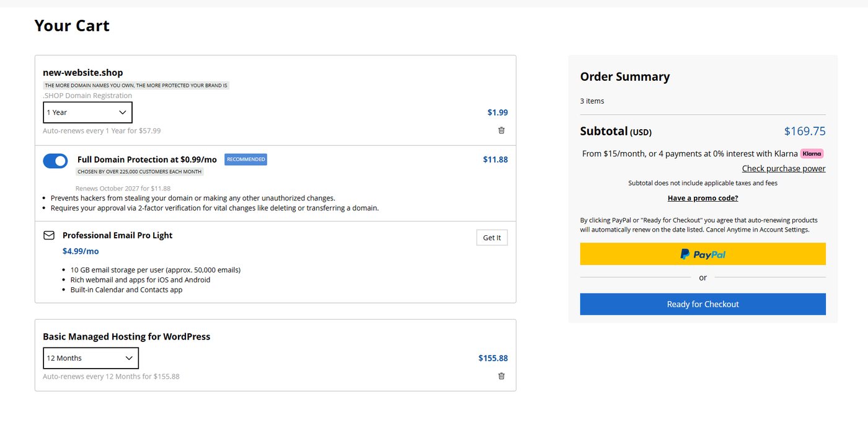Click the Order Summary heading
The height and width of the screenshot is (427, 868).
625,77
